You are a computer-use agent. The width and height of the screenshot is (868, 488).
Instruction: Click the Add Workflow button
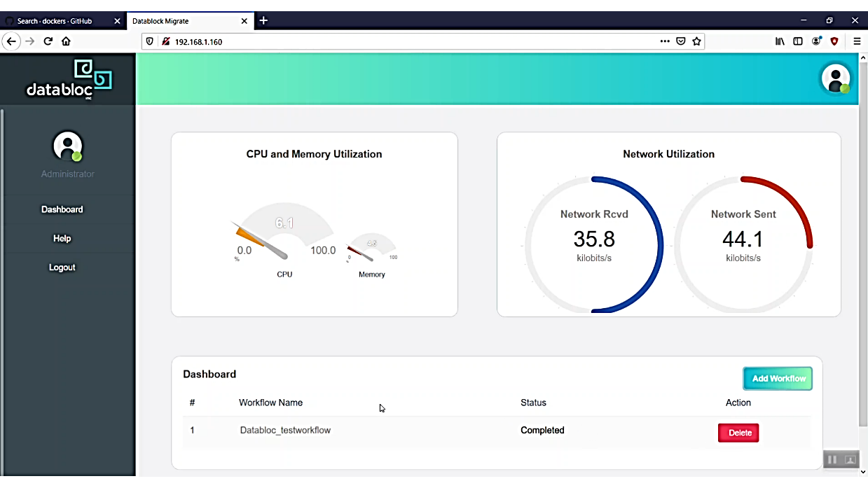(778, 378)
